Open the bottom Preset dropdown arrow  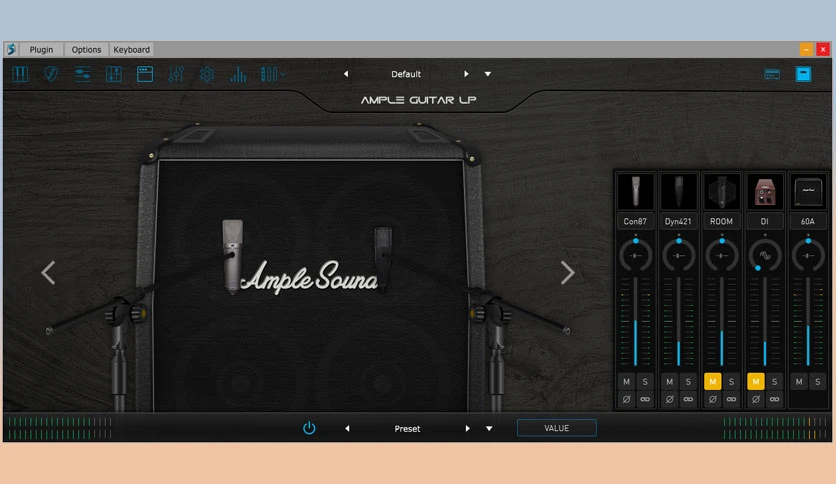[x=489, y=429]
